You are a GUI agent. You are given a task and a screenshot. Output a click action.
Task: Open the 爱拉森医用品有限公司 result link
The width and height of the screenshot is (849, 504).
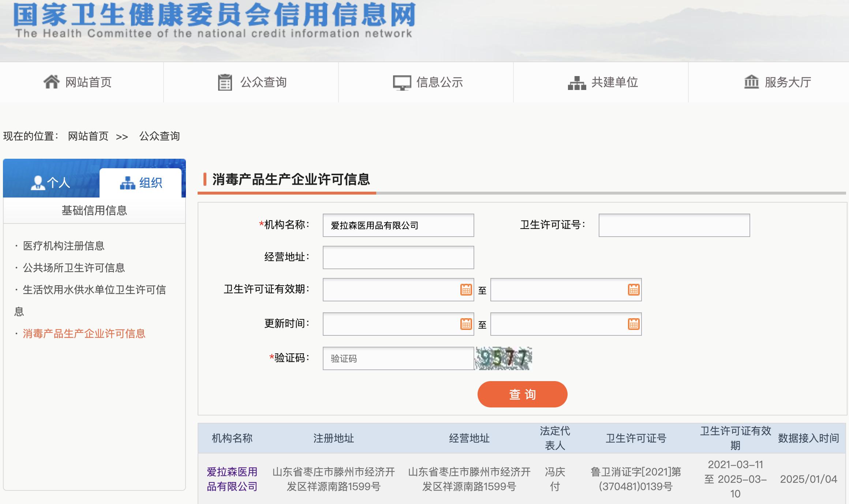[x=232, y=479]
